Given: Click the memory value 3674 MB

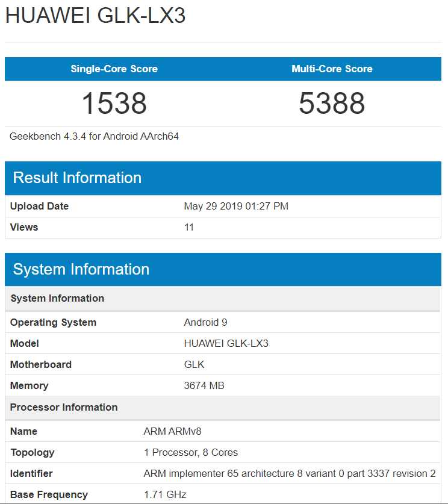Looking at the screenshot, I should (204, 385).
